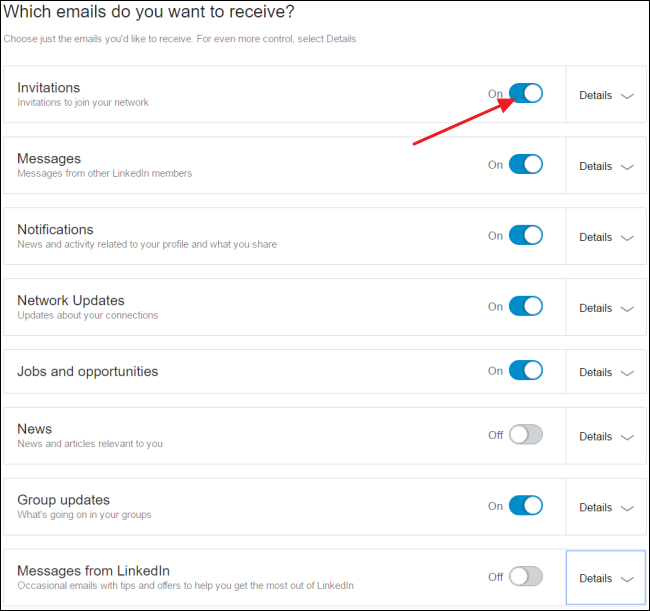650x611 pixels.
Task: Disable Group updates email toggle
Action: click(526, 506)
